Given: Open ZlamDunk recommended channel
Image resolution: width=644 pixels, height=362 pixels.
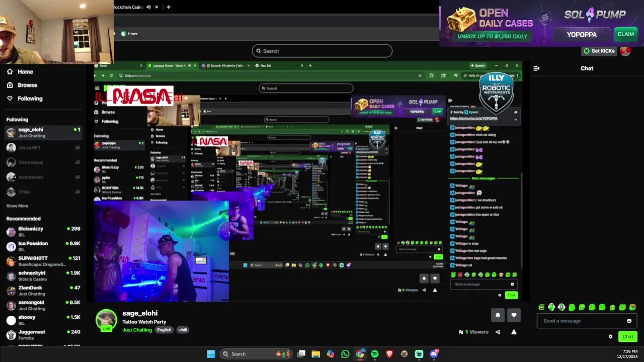Looking at the screenshot, I should tap(43, 291).
